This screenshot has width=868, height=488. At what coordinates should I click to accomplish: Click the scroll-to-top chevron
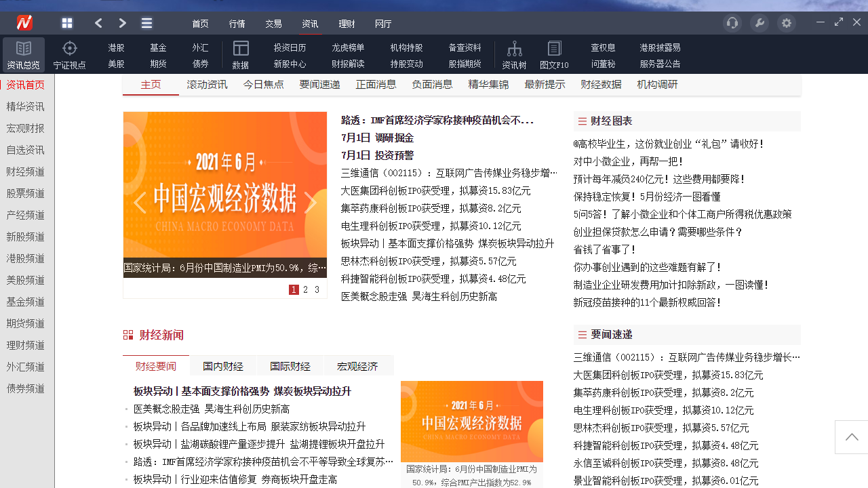(x=851, y=437)
